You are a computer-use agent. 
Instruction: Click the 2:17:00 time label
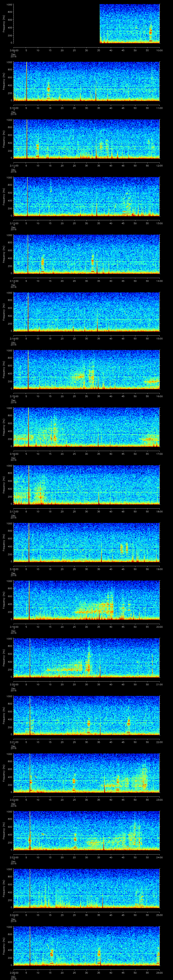point(14,511)
